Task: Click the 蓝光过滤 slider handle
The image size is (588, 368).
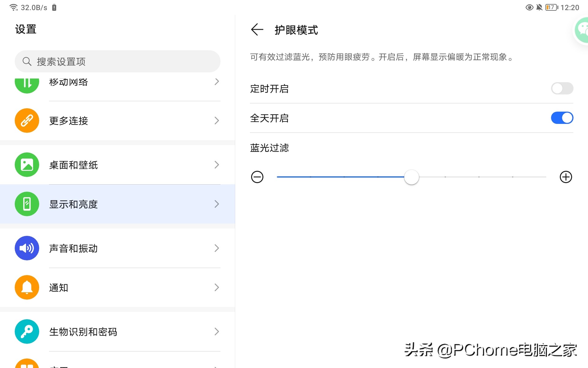Action: [x=411, y=177]
